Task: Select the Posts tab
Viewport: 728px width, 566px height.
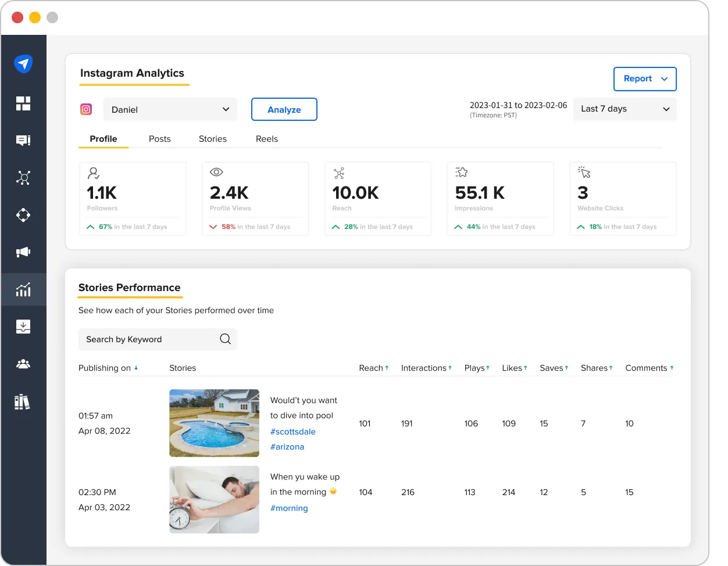Action: pos(159,139)
